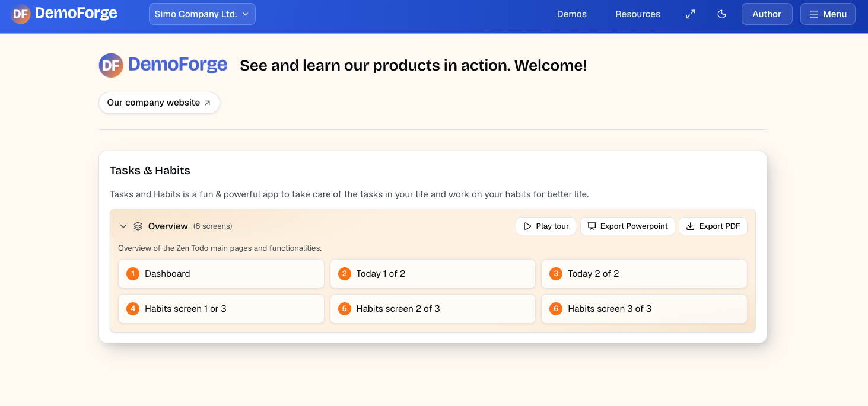Open the Resources menu item
The width and height of the screenshot is (868, 406).
point(638,14)
